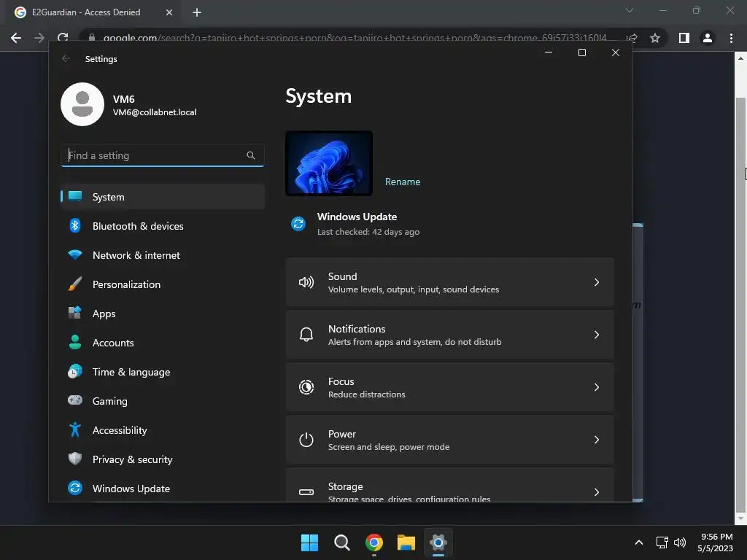Viewport: 747px width, 560px height.
Task: Click the Power symbol icon
Action: pos(306,440)
